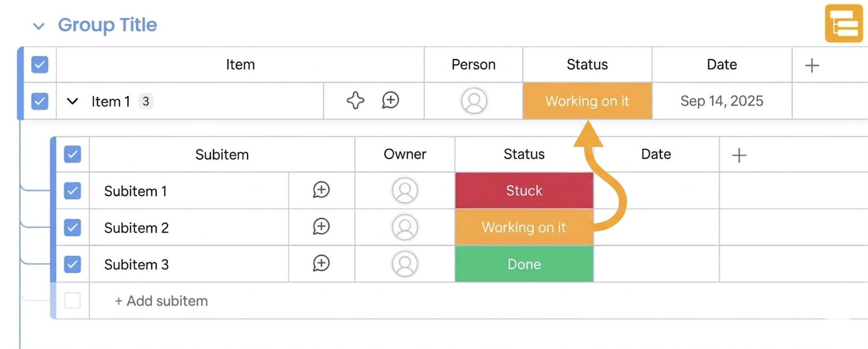Select the Owner column header in subitems
Screen dimensions: 868x349
404,154
